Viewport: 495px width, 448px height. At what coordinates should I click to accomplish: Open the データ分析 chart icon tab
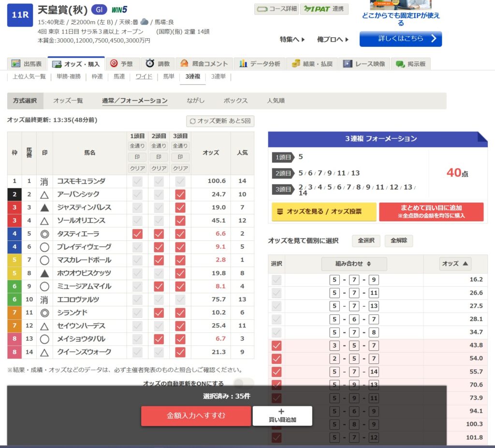click(243, 64)
